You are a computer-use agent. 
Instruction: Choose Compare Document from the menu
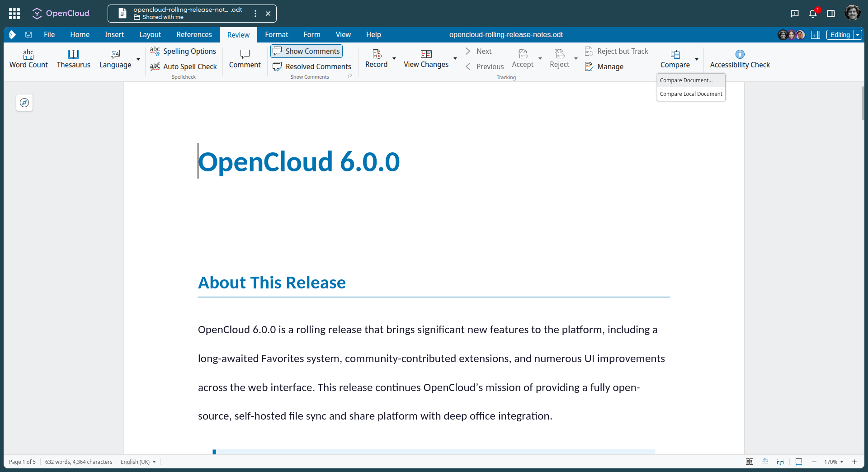point(686,80)
